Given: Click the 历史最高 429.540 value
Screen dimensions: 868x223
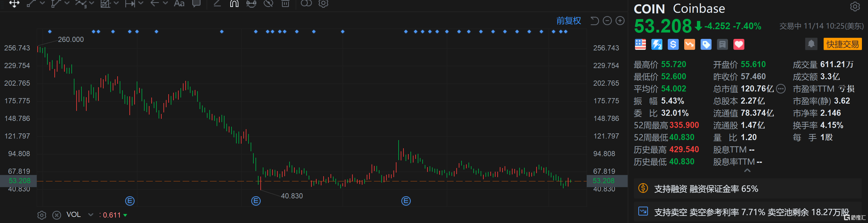Looking at the screenshot, I should point(684,149).
